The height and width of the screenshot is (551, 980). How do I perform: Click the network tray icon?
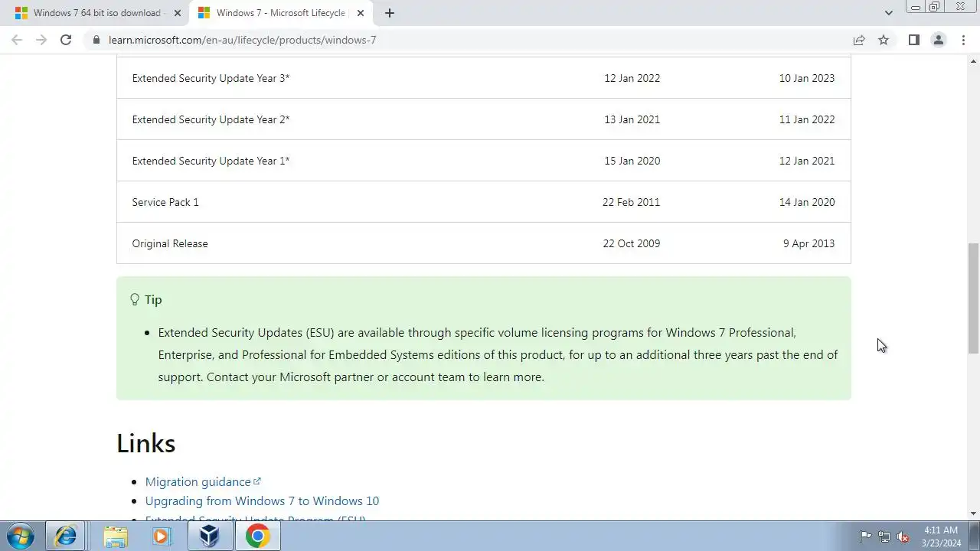tap(884, 536)
